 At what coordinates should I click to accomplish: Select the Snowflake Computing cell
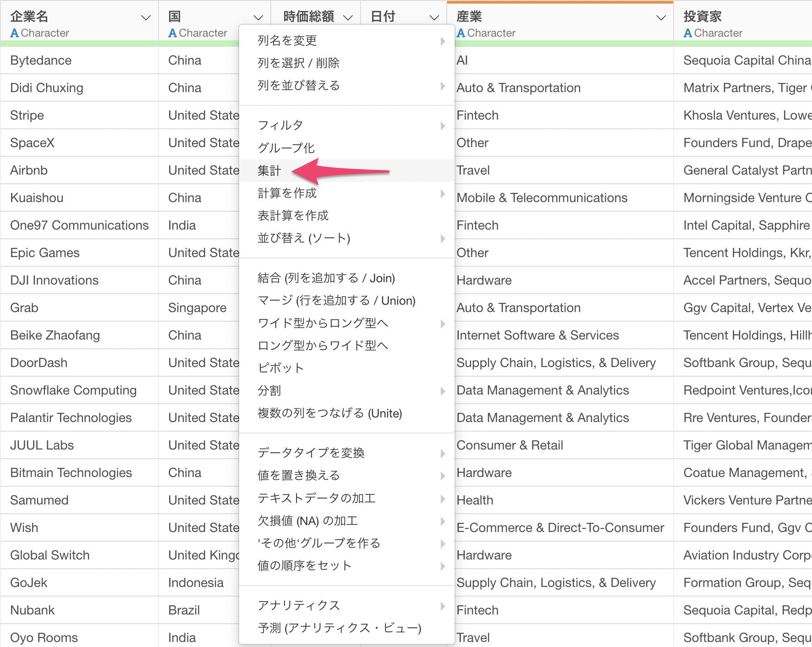click(79, 390)
